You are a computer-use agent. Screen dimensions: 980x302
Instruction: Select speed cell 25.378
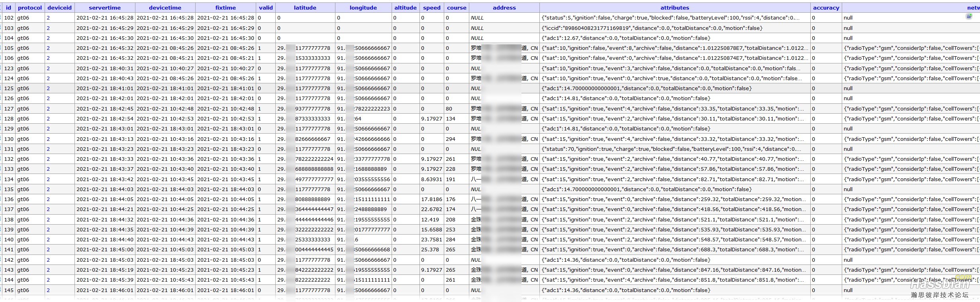pyautogui.click(x=432, y=250)
